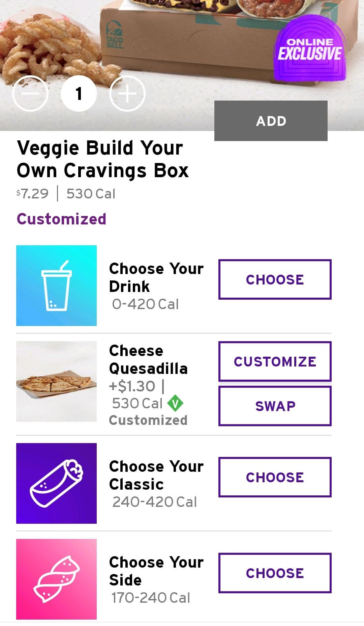The height and width of the screenshot is (626, 364).
Task: Tap the Cheese Quesadilla name text
Action: [x=148, y=360]
